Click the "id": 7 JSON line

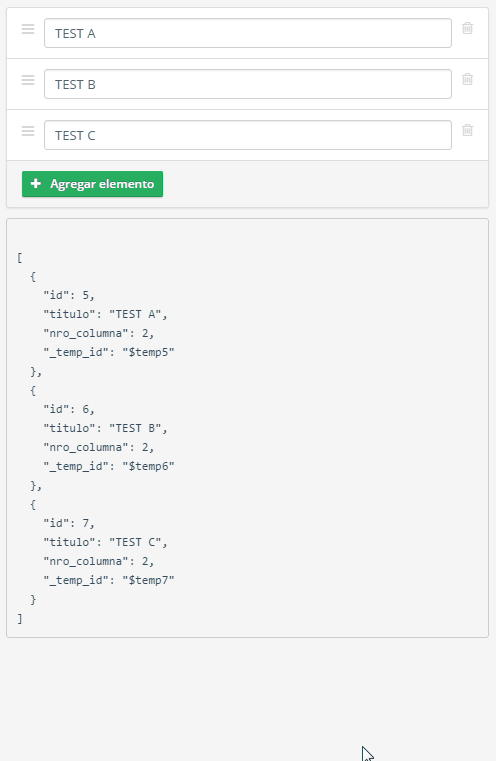(69, 523)
